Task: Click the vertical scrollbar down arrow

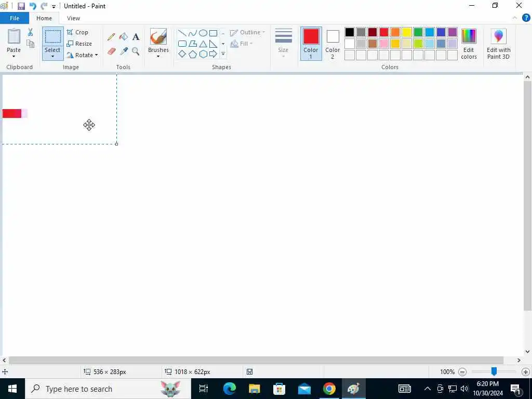Action: point(527,352)
